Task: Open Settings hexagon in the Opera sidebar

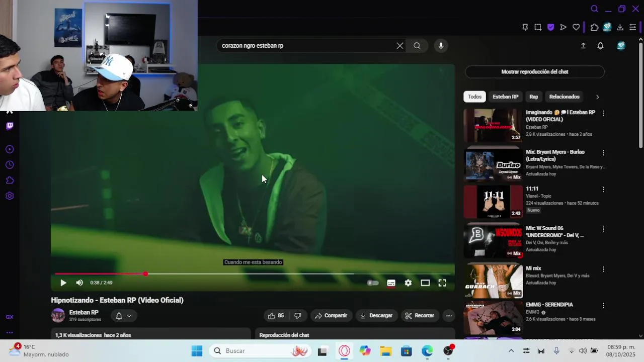Action: tap(10, 196)
